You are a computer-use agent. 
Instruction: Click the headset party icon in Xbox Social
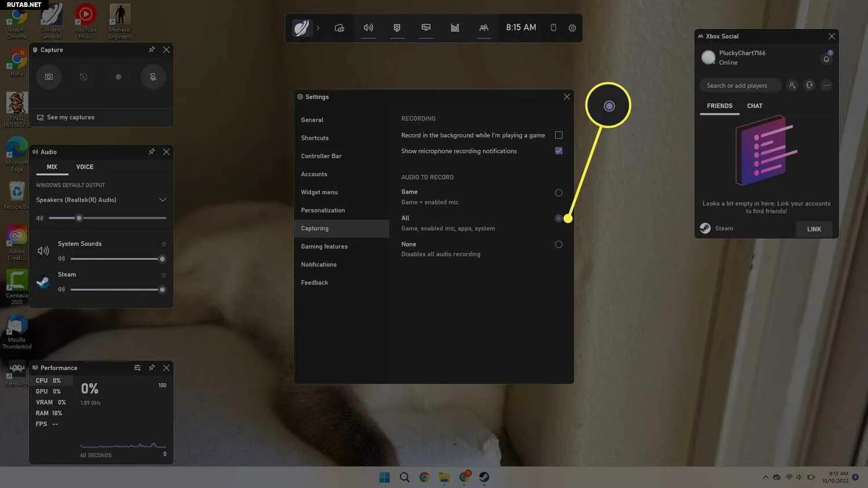pyautogui.click(x=810, y=85)
